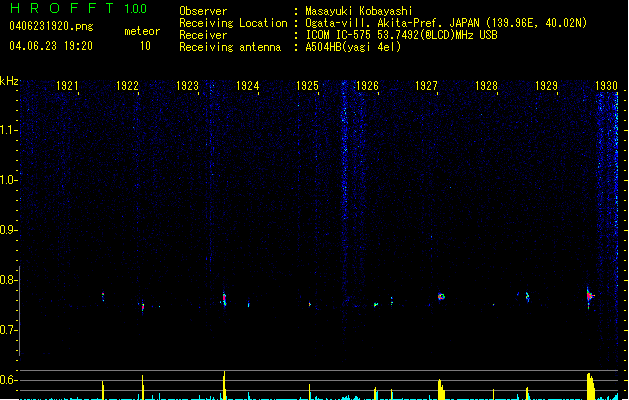Select the A504HB(yagi 4el) antenna text
The width and height of the screenshot is (629, 400).
coord(353,47)
